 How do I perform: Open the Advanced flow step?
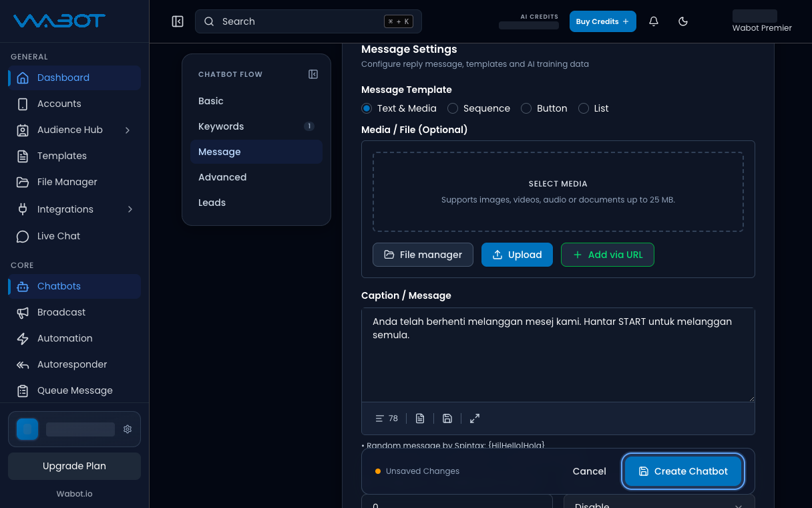coord(256,177)
